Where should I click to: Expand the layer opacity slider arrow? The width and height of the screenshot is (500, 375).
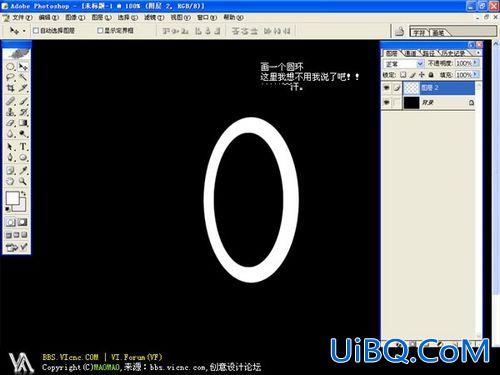[476, 63]
